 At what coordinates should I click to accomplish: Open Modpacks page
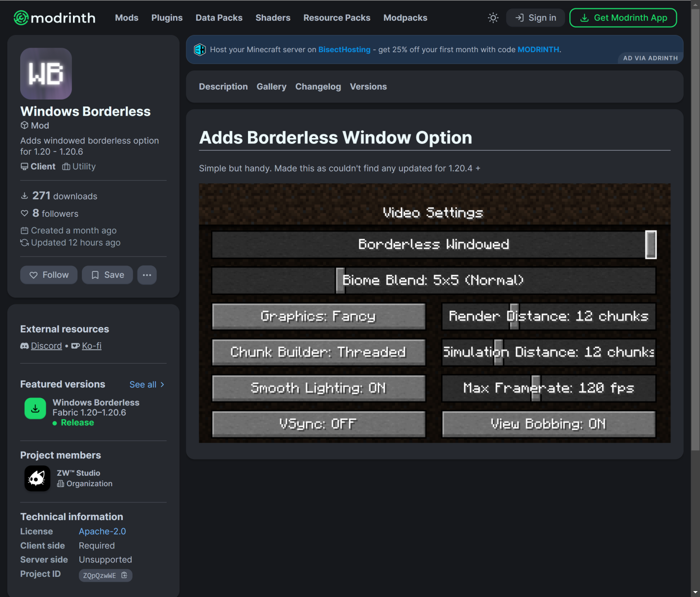tap(405, 18)
